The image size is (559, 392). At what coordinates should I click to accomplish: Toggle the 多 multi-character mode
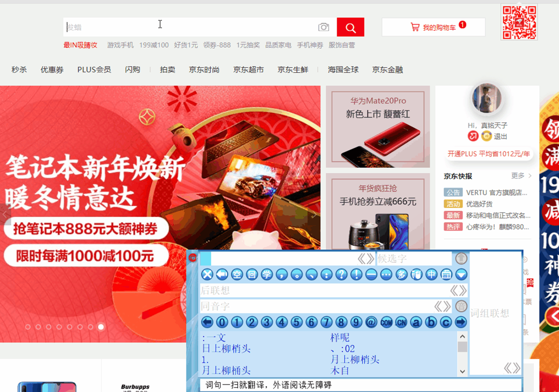401,275
